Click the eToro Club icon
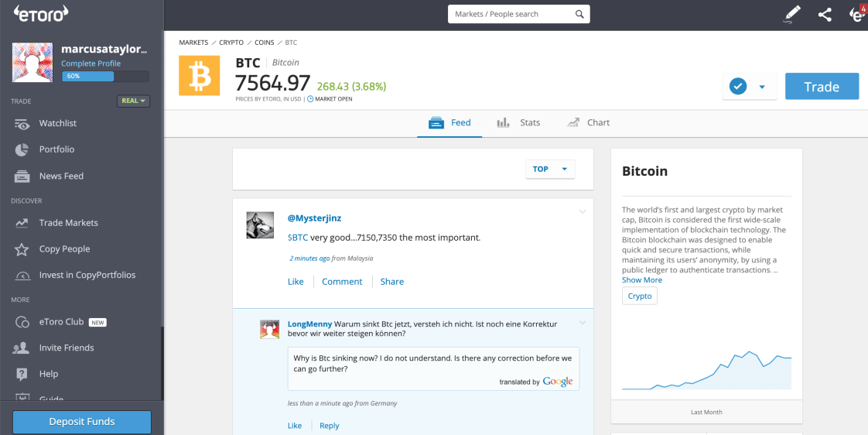Screen dimensions: 868x435 click(22, 322)
